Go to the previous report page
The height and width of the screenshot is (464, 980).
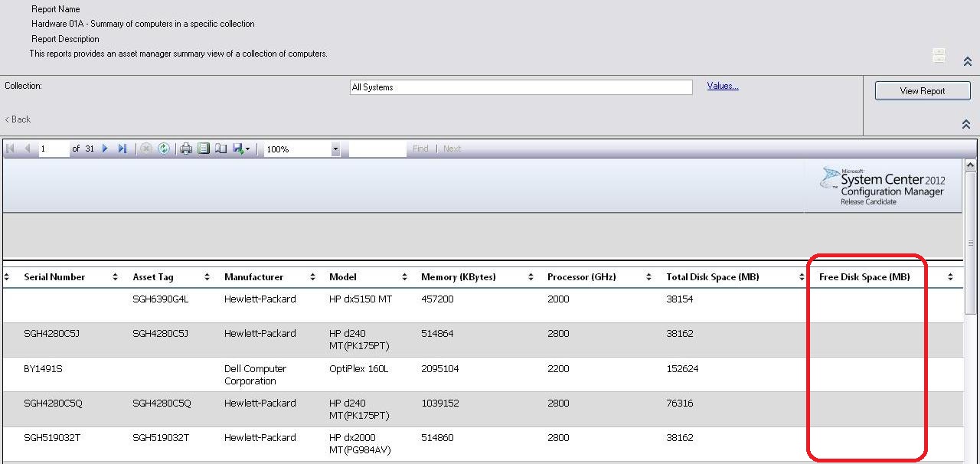pyautogui.click(x=27, y=149)
